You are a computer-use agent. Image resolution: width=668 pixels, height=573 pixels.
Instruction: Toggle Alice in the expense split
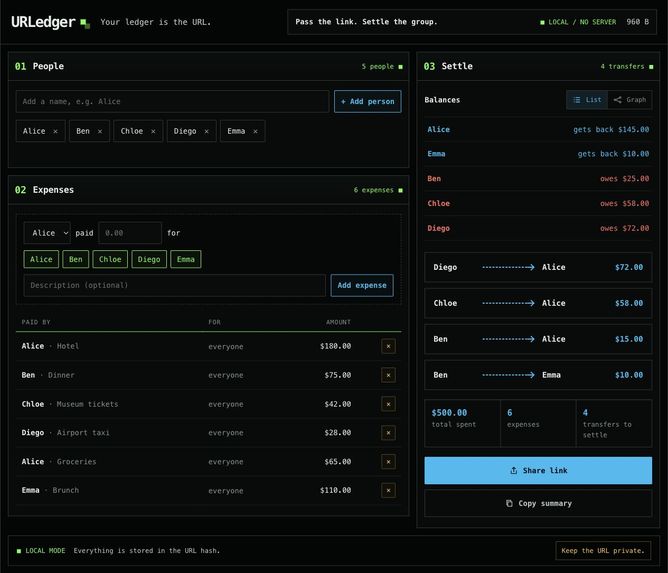point(41,259)
